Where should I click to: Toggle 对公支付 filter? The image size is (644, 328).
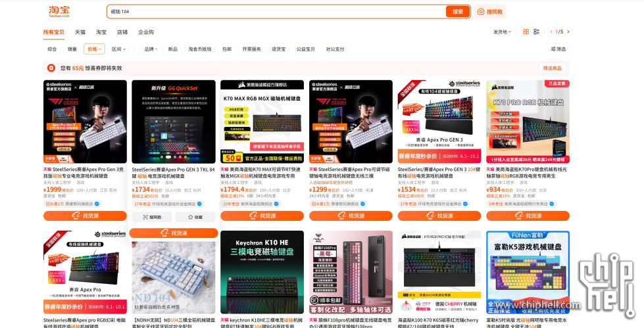coord(335,49)
